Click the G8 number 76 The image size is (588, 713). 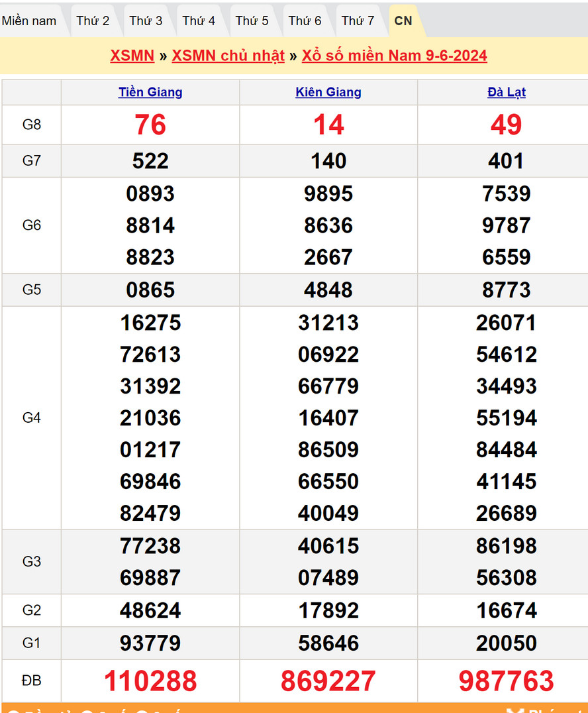(x=150, y=125)
